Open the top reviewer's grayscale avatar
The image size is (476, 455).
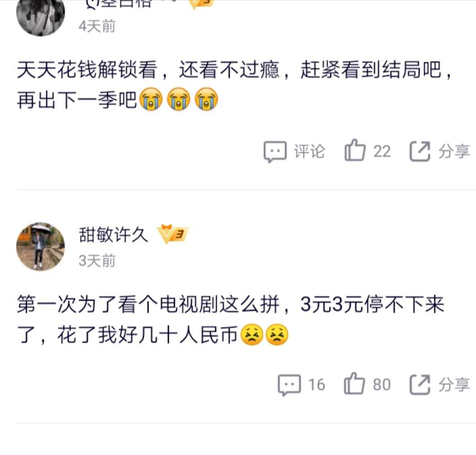tap(41, 16)
